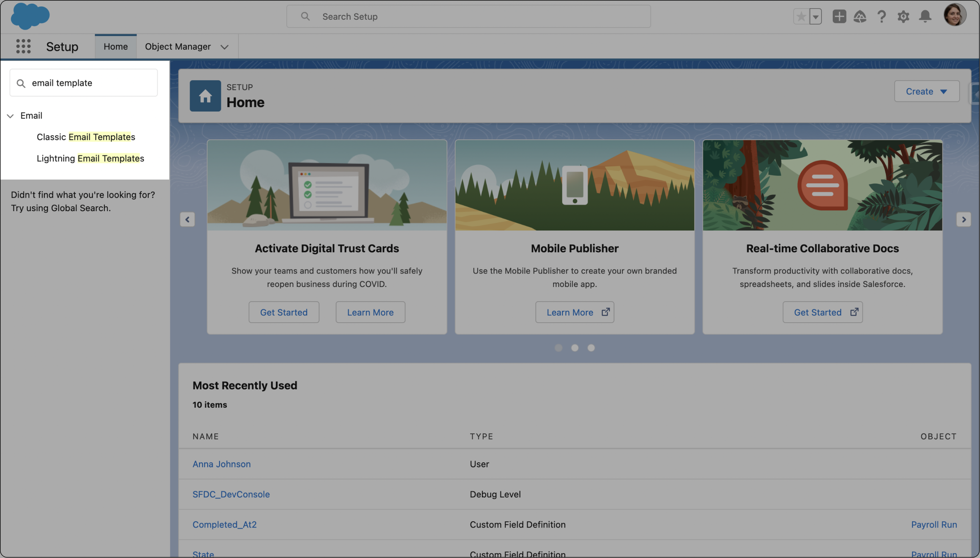Open the favorites list dropdown arrow
Viewport: 980px width, 558px height.
pos(816,16)
